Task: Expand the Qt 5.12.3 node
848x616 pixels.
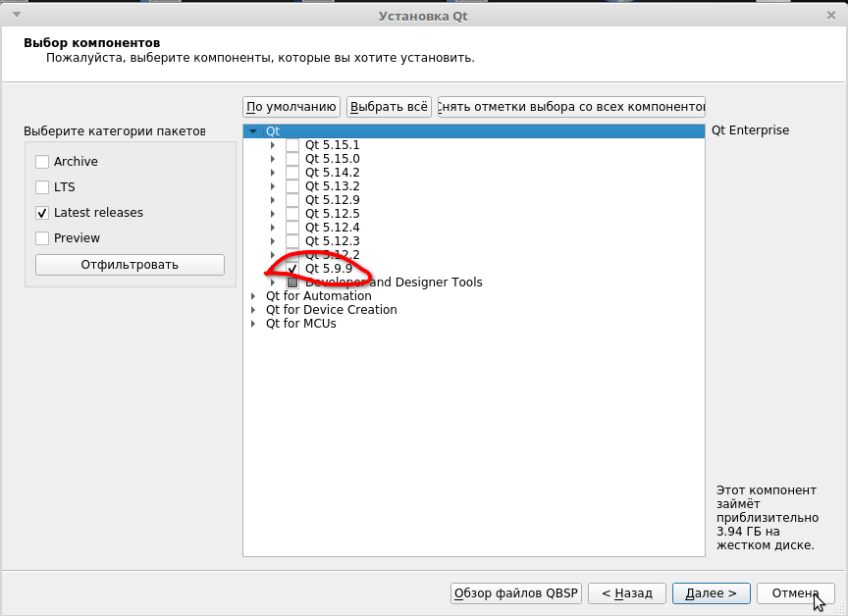Action: [273, 241]
